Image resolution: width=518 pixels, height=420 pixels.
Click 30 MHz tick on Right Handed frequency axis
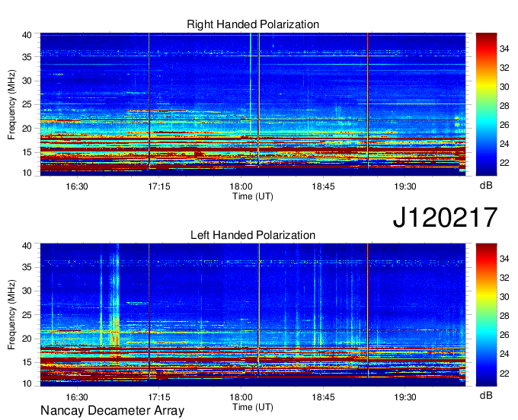click(x=27, y=81)
